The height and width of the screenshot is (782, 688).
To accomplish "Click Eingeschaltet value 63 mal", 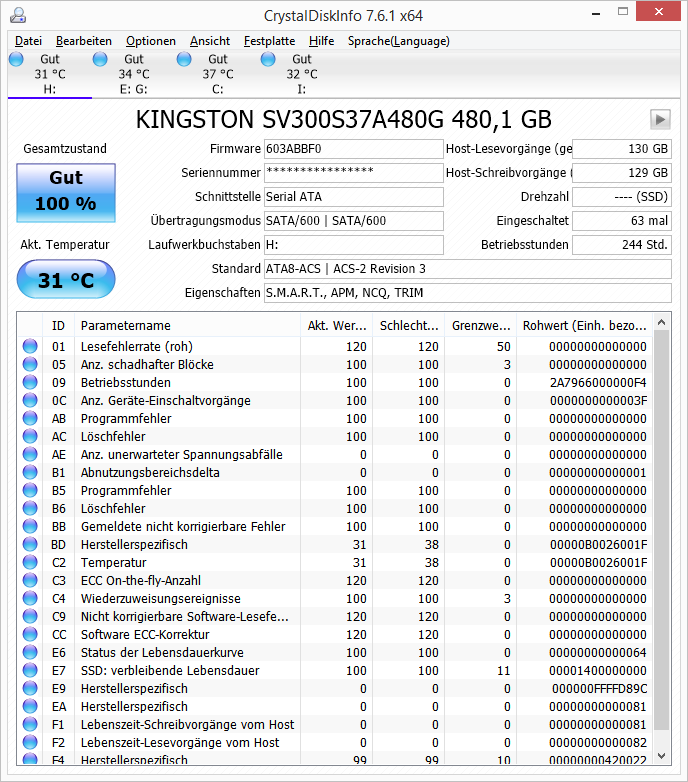I will point(622,220).
